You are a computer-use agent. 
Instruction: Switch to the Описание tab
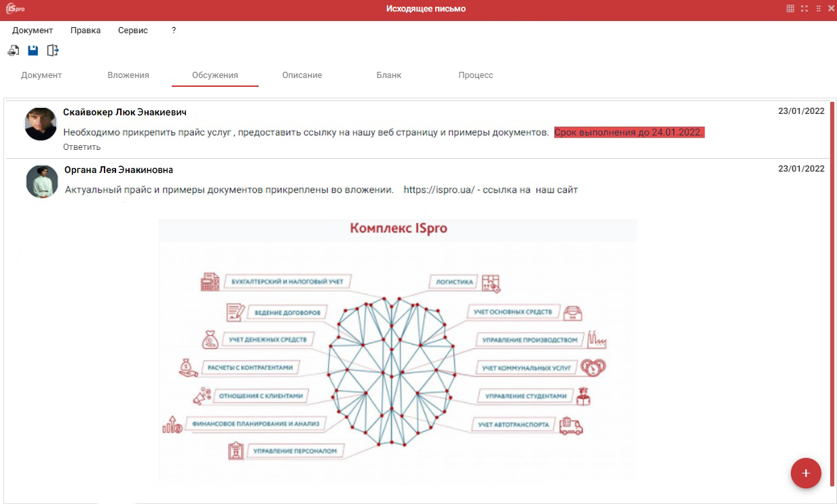[302, 75]
